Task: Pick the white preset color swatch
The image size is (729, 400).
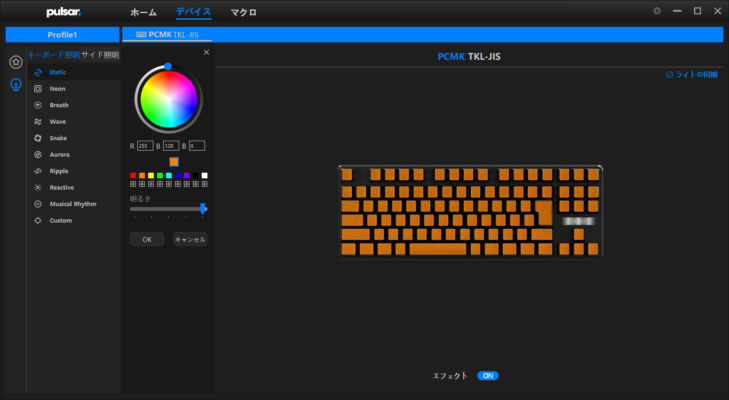Action: pyautogui.click(x=205, y=175)
